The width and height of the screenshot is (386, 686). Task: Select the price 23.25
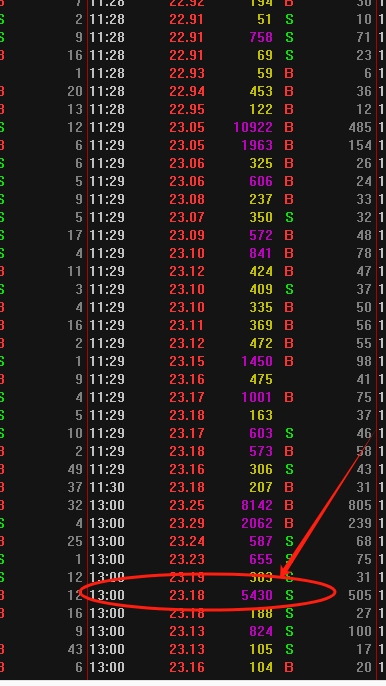(187, 505)
